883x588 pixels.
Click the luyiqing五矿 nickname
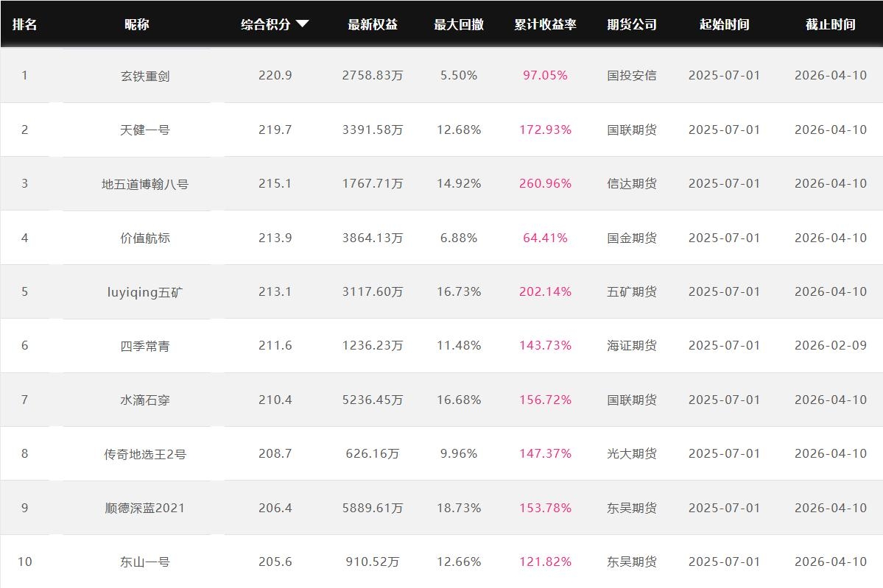tap(145, 292)
